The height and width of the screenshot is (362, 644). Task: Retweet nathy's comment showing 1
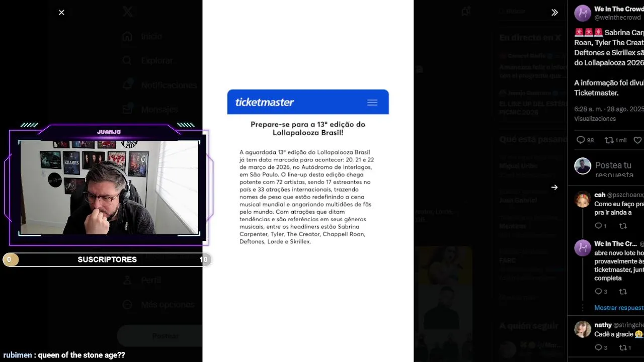624,347
